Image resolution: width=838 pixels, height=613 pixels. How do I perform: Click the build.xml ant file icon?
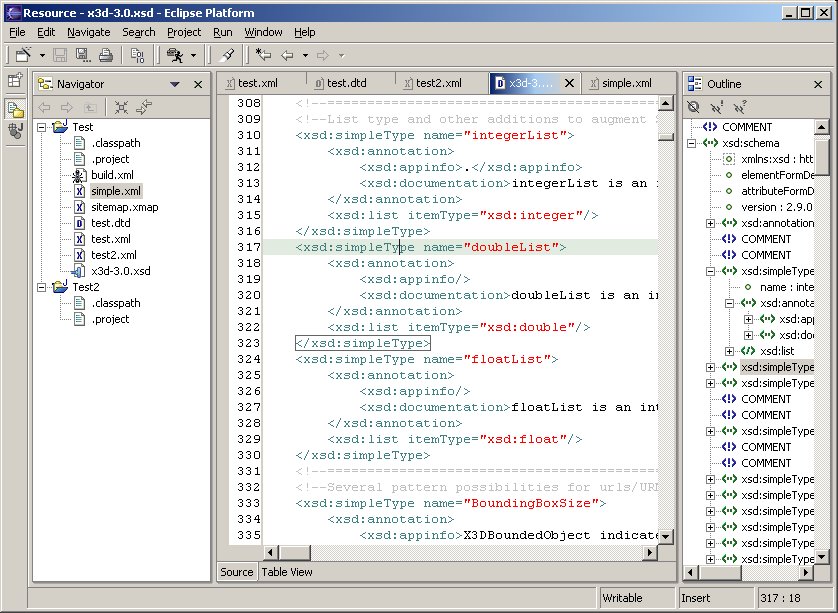79,175
